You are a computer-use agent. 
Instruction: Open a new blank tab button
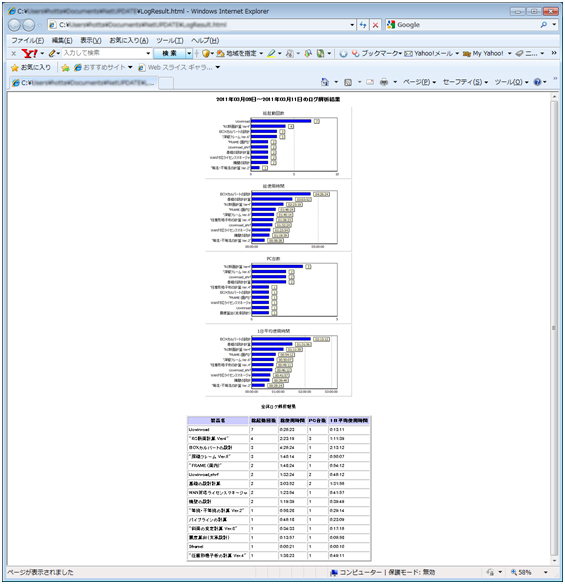click(166, 83)
